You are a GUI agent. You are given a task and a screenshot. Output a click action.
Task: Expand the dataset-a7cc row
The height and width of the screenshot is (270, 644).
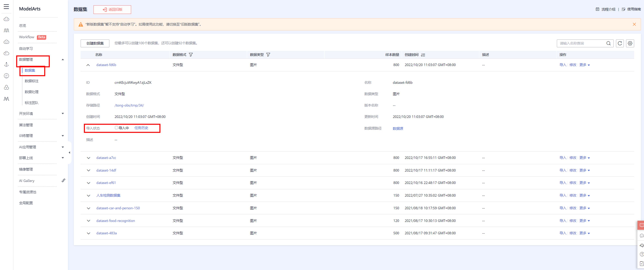tap(88, 158)
